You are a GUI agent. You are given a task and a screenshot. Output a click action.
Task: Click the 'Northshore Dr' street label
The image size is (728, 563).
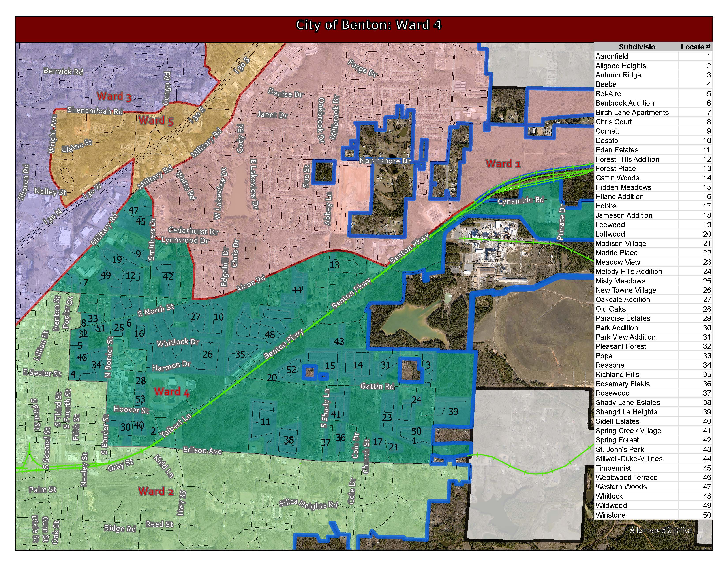(385, 161)
